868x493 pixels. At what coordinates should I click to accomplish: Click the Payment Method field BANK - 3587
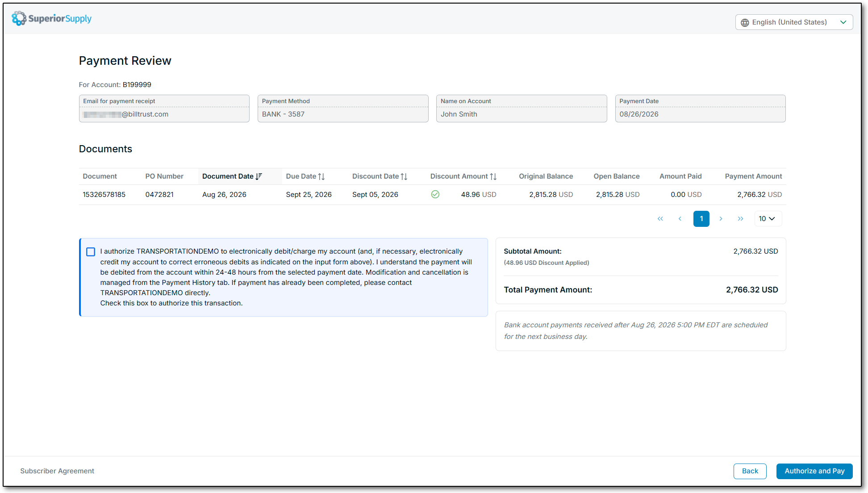pyautogui.click(x=343, y=109)
